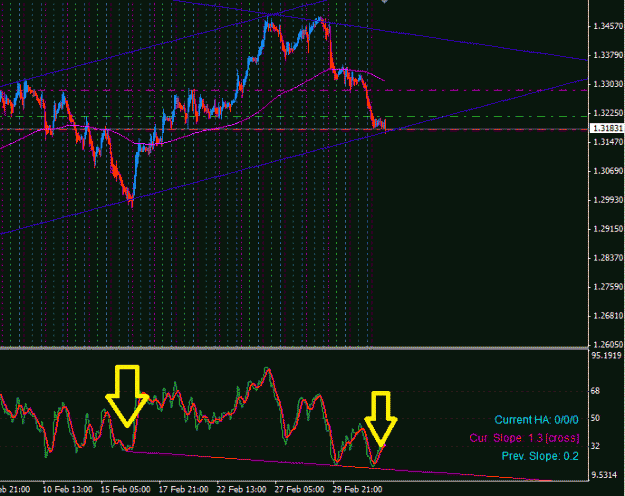Viewport: 625px width, 496px height.
Task: Click the Cur. Slope: 1.3 [cross] label
Action: click(524, 438)
